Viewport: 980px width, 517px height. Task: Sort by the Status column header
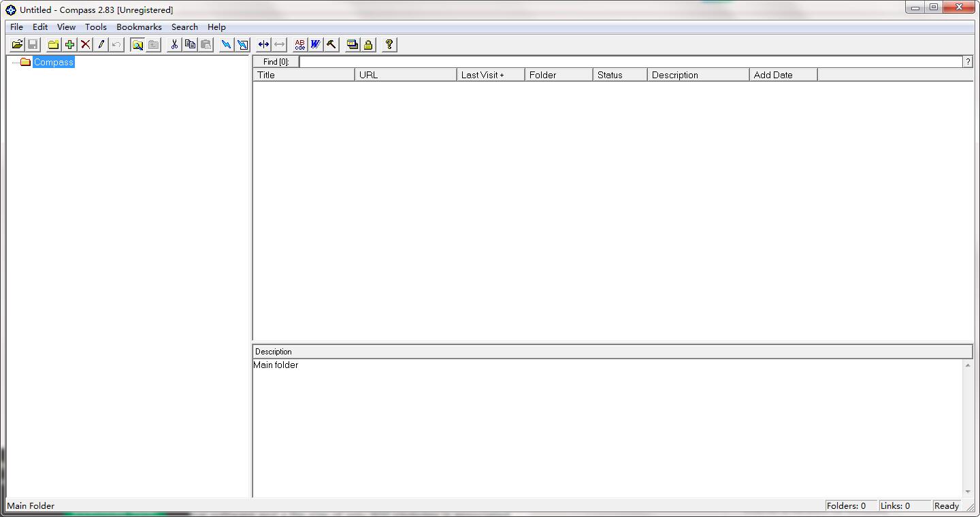[620, 75]
